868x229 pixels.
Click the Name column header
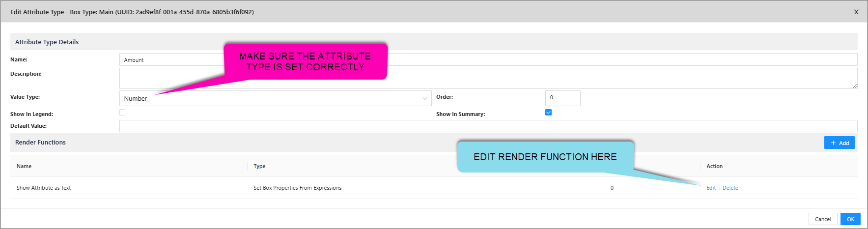pyautogui.click(x=24, y=166)
